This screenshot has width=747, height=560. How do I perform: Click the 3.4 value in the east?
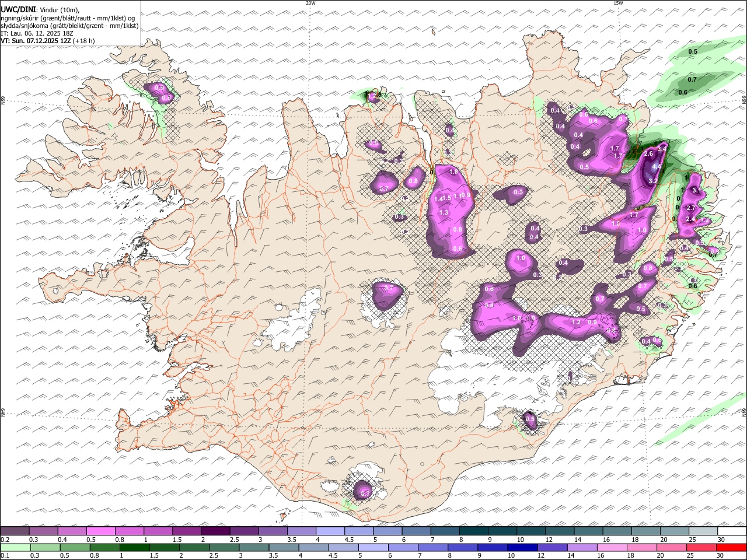click(x=662, y=149)
